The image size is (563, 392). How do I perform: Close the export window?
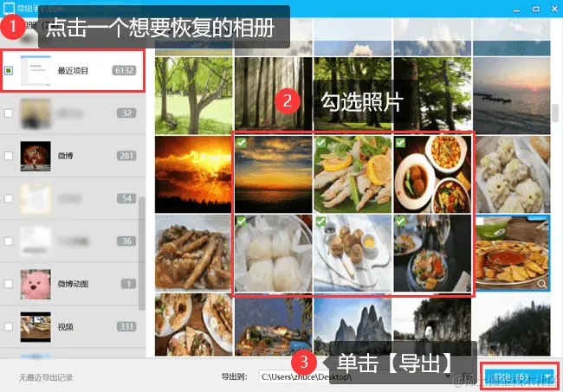tap(554, 9)
